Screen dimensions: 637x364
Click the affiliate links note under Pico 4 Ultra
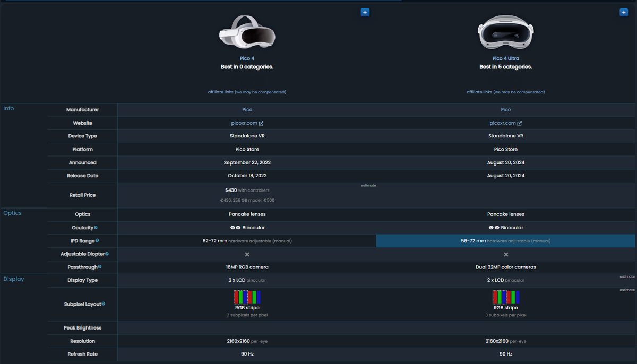506,92
